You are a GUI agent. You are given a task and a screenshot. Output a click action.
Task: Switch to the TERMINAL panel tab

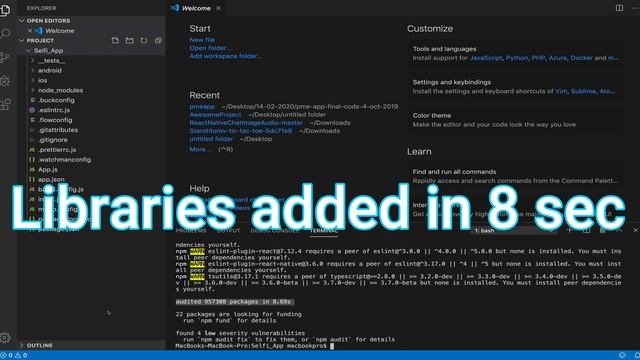[x=324, y=231]
